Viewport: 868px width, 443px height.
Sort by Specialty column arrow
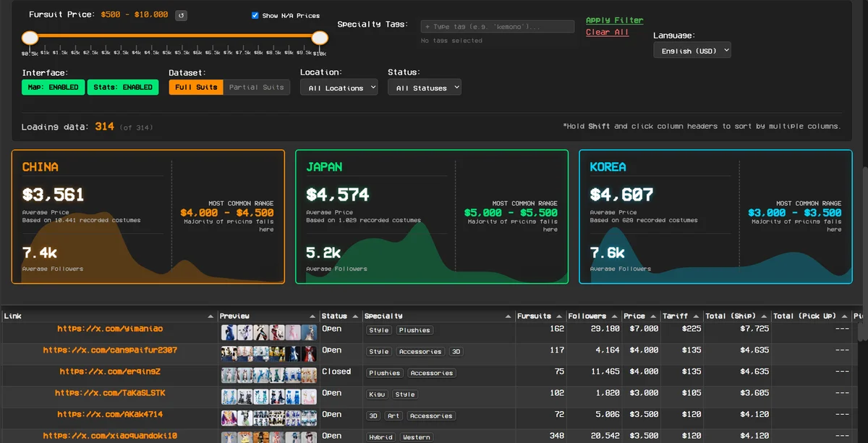tap(509, 316)
